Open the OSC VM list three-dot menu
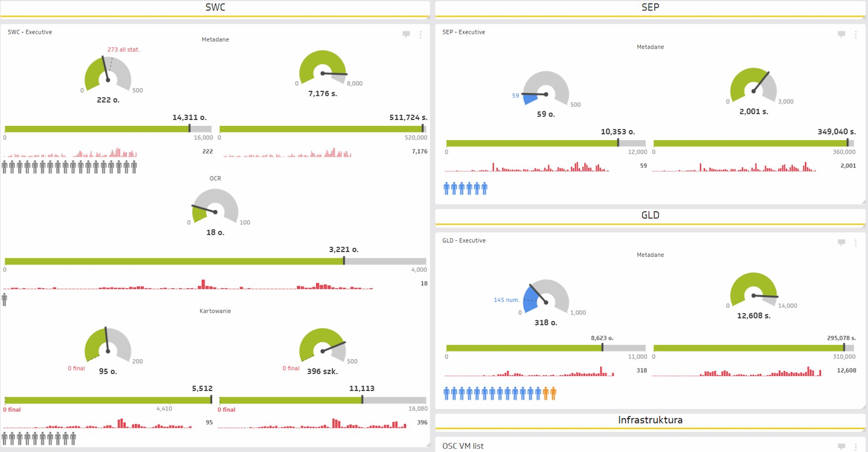 click(x=855, y=447)
